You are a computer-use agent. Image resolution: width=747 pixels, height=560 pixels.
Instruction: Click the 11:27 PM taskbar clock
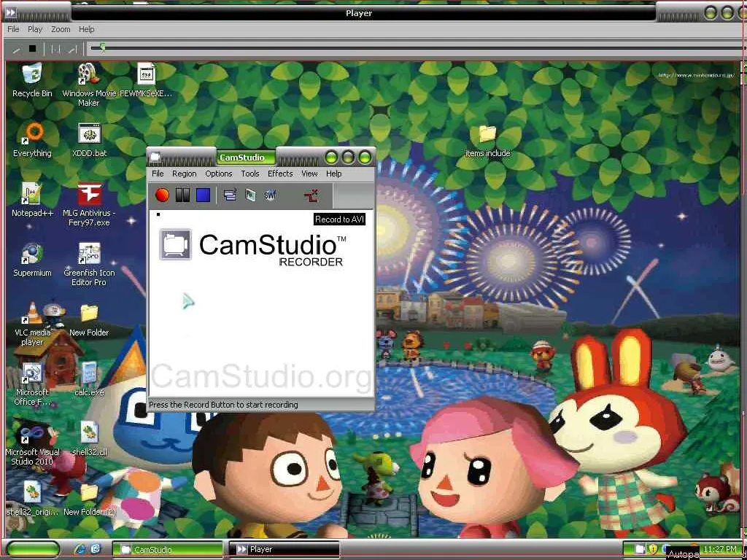point(720,549)
